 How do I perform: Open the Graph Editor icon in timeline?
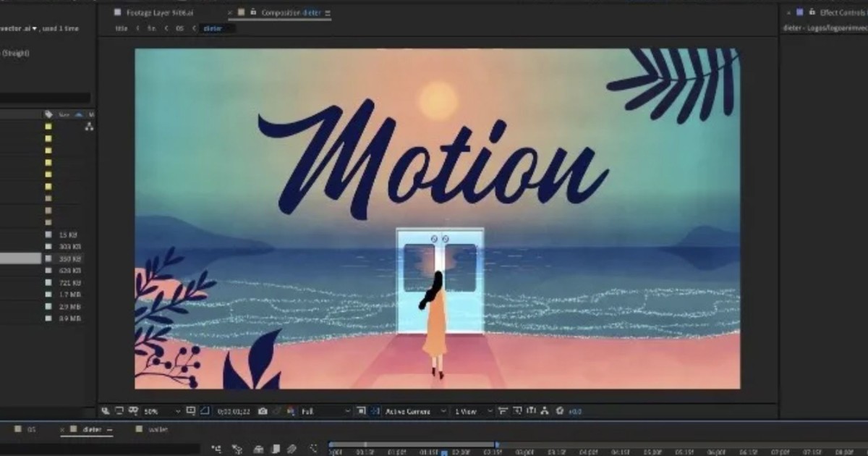pyautogui.click(x=313, y=449)
